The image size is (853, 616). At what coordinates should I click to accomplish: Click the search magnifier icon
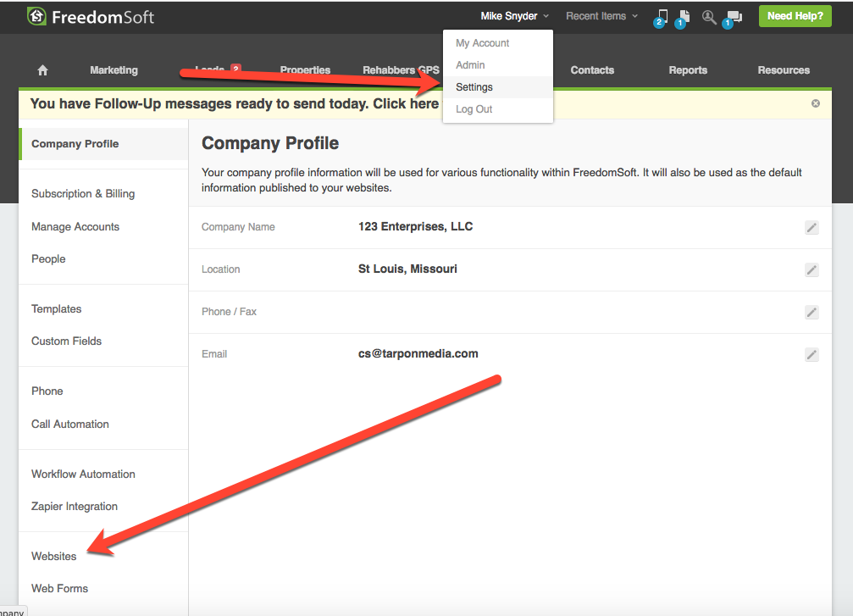click(x=709, y=16)
